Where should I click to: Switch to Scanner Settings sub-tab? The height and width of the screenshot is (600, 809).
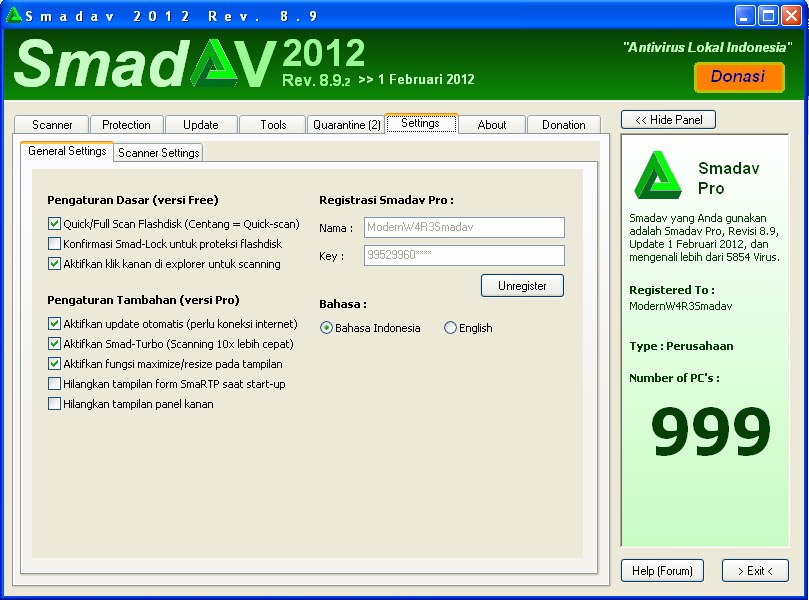158,153
